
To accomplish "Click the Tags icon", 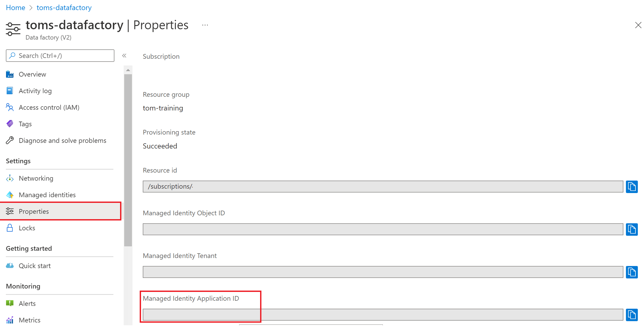I will [x=10, y=124].
